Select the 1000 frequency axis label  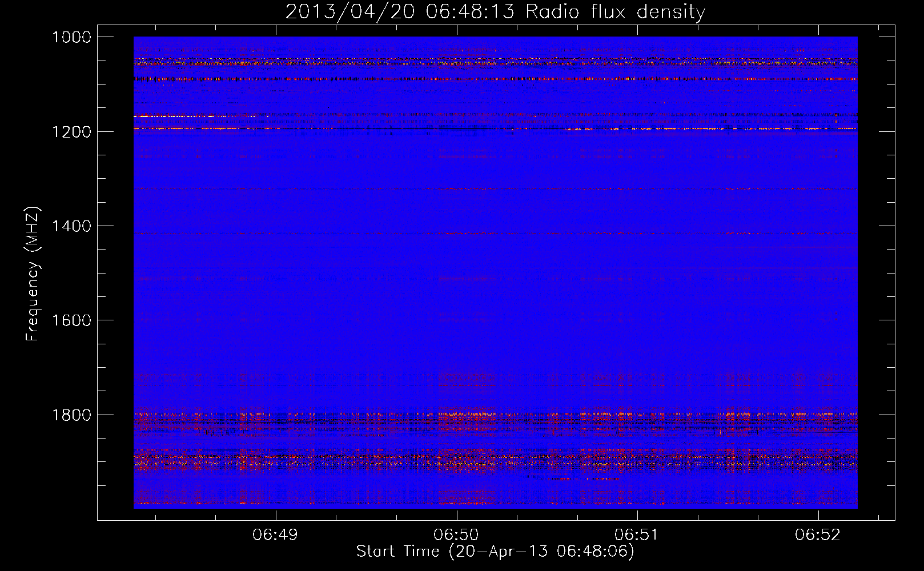(x=71, y=37)
